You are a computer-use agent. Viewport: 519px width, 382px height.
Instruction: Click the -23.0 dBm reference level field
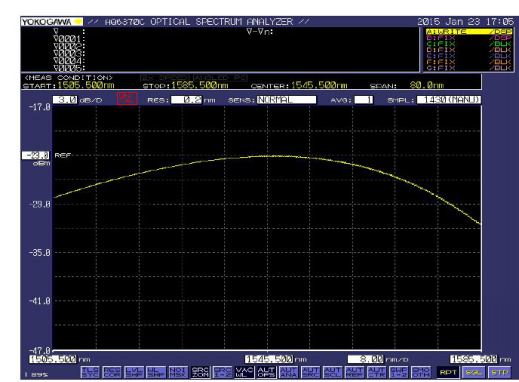[35, 155]
